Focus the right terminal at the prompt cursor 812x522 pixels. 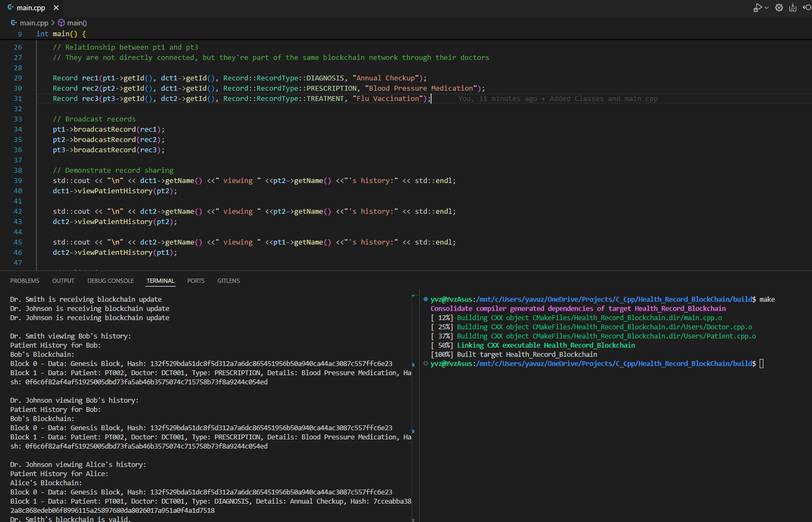[x=762, y=364]
